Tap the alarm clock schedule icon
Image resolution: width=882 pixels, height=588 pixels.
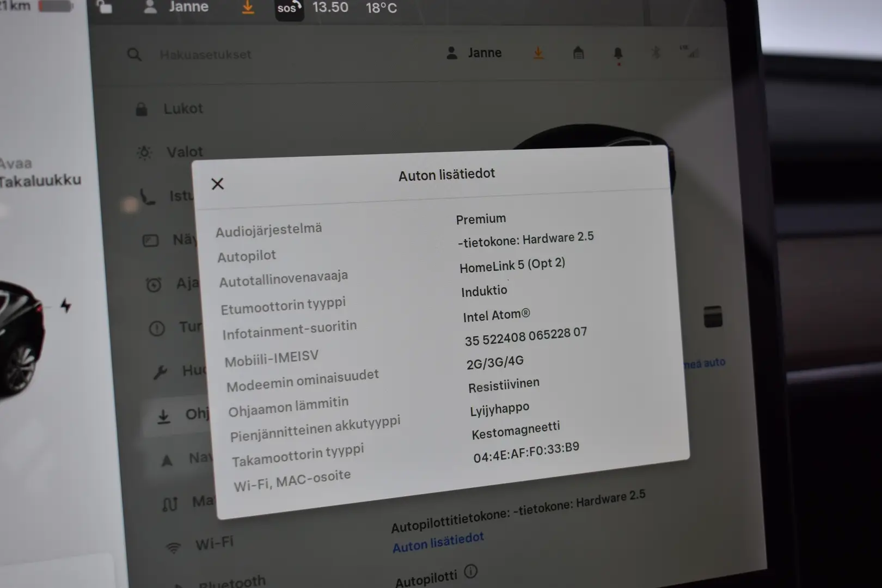(x=154, y=284)
